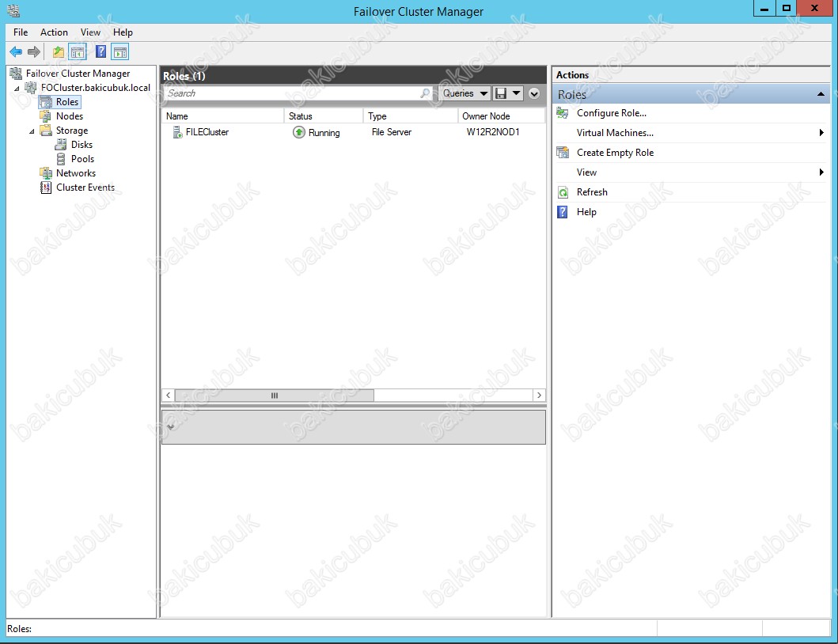Click the FOCluster.bakicubuk.local cluster icon
This screenshot has height=644, width=838.
pos(31,88)
